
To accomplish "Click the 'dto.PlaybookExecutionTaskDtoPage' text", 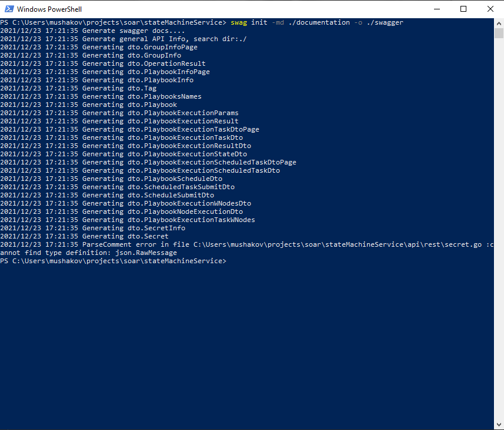I will 193,129.
